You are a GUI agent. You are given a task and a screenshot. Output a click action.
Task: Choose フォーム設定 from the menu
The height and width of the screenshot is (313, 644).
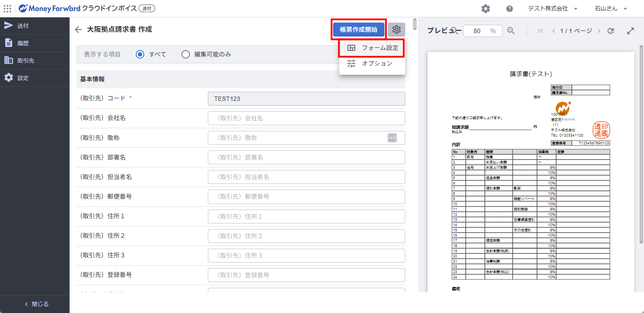tap(372, 48)
